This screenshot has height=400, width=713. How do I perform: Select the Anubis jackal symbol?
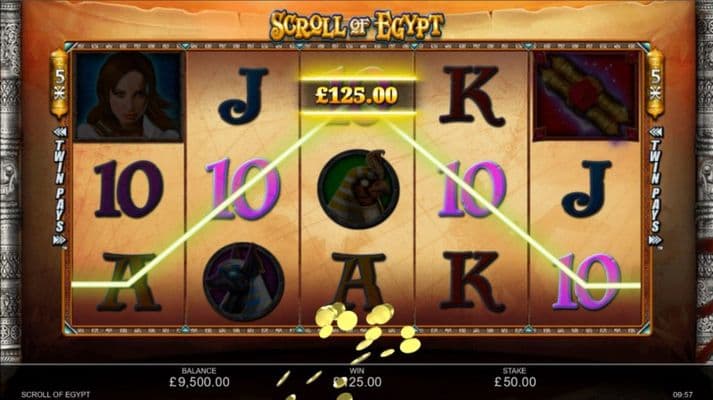(243, 282)
